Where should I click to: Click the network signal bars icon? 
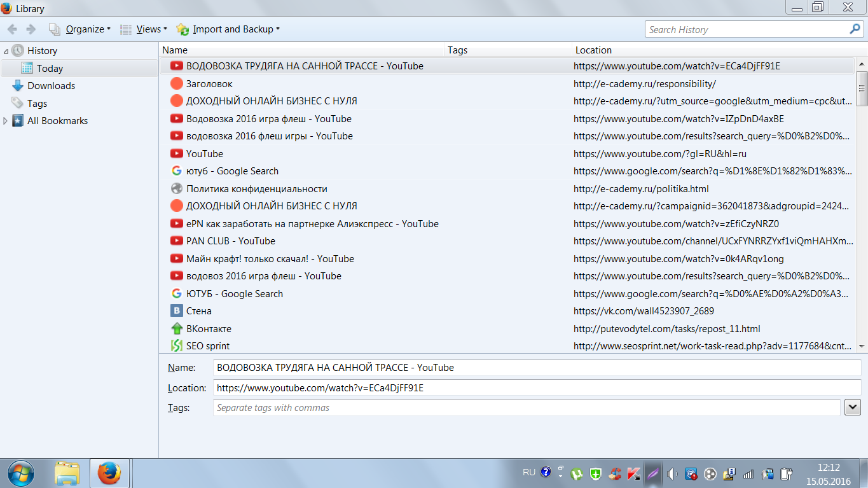[748, 473]
